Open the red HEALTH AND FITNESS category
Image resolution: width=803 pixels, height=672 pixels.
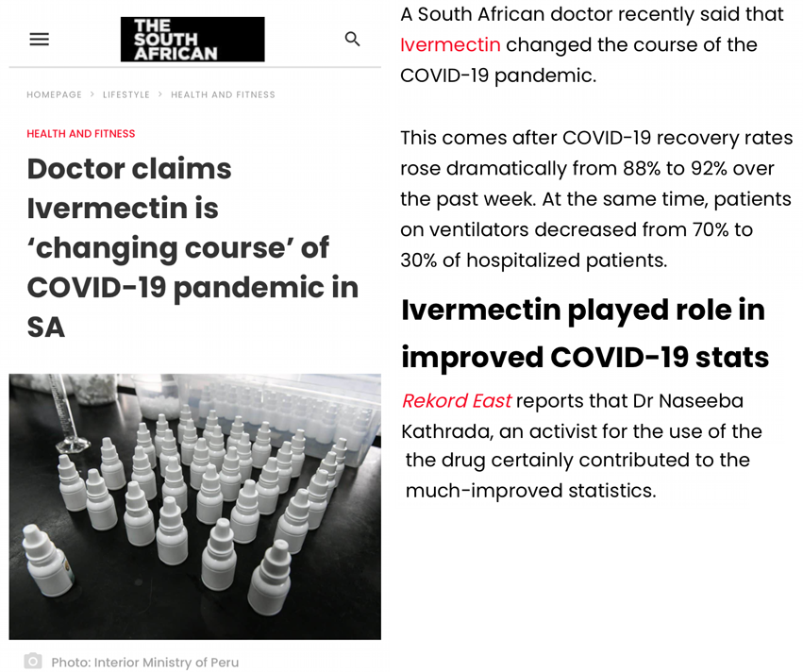(x=81, y=134)
